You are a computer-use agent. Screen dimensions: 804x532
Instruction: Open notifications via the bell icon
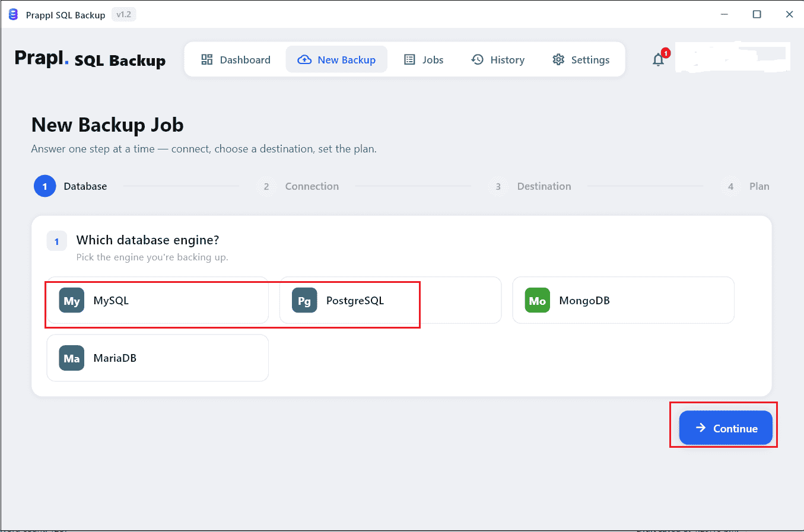click(659, 59)
